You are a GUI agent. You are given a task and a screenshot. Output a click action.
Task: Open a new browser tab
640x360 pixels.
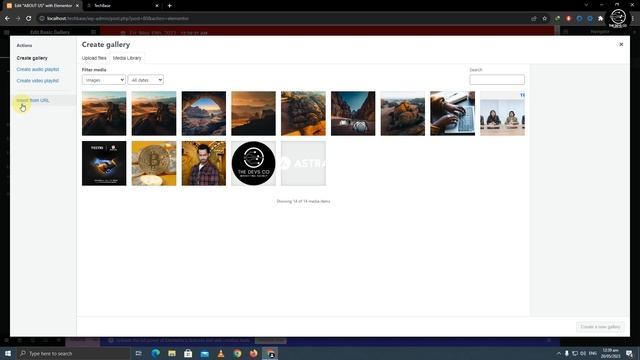point(169,6)
